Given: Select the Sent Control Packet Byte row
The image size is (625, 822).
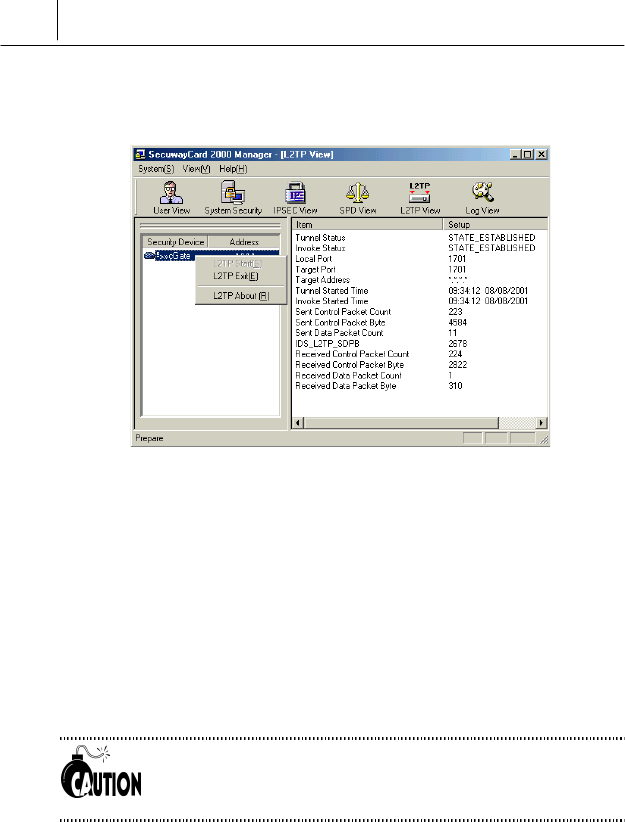Looking at the screenshot, I should click(x=419, y=322).
